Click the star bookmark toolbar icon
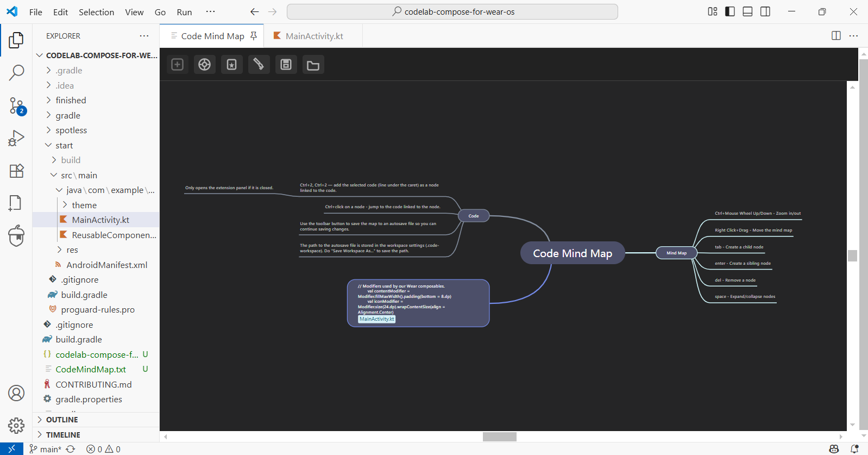Viewport: 868px width, 455px height. coord(231,65)
